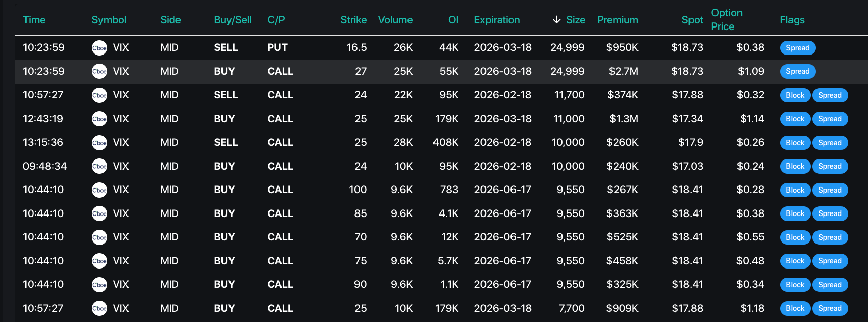
Task: Click the Block flag on the strike 70 row
Action: click(x=795, y=237)
